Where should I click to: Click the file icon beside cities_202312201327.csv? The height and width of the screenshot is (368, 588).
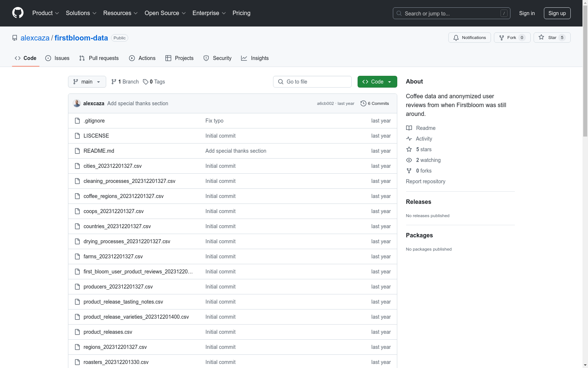coord(77,166)
